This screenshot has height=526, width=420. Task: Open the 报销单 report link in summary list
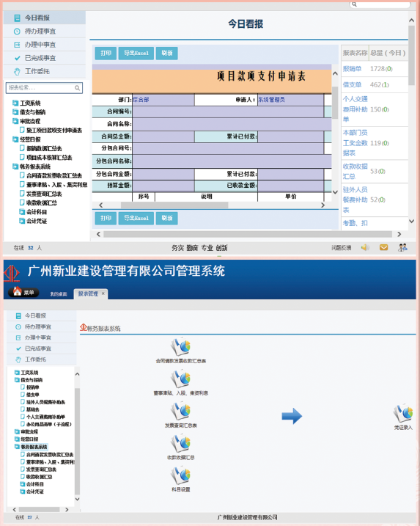pyautogui.click(x=352, y=69)
